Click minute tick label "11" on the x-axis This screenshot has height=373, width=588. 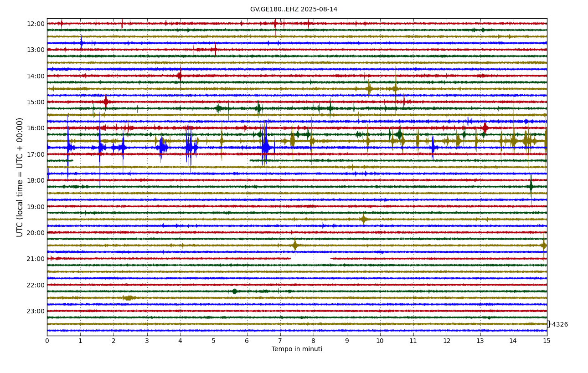click(413, 341)
